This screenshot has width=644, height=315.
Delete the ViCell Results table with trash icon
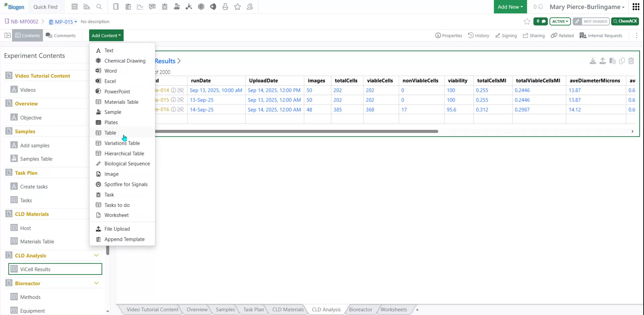pyautogui.click(x=632, y=61)
